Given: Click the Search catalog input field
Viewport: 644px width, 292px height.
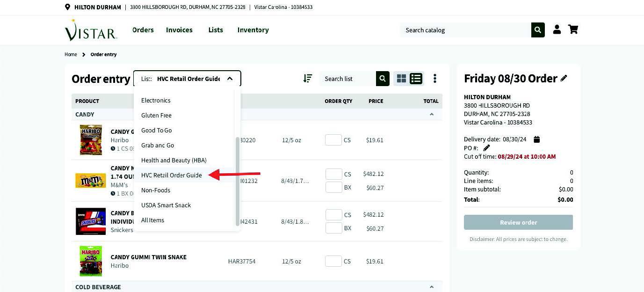Looking at the screenshot, I should click(466, 30).
